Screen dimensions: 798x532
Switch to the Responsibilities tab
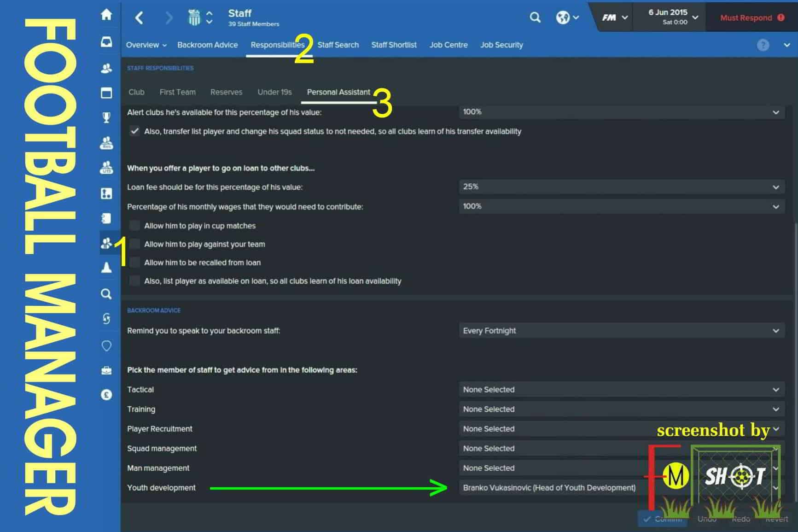point(277,45)
